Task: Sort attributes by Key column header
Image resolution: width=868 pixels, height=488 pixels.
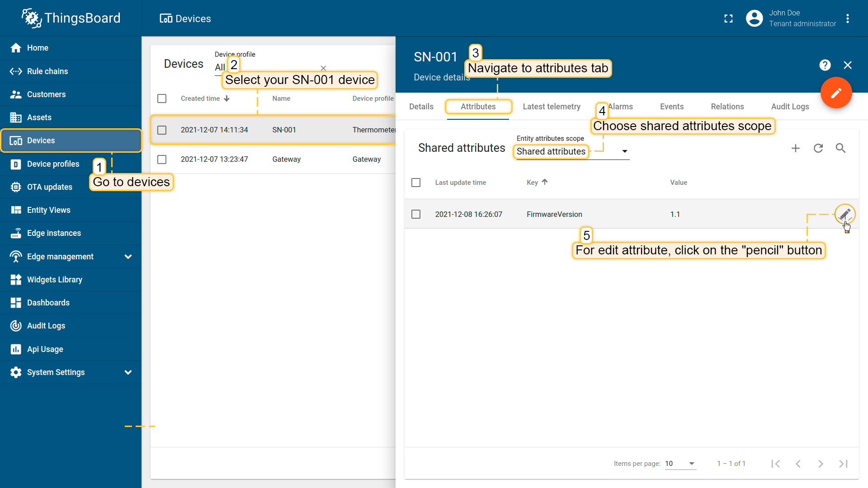Action: pyautogui.click(x=533, y=183)
